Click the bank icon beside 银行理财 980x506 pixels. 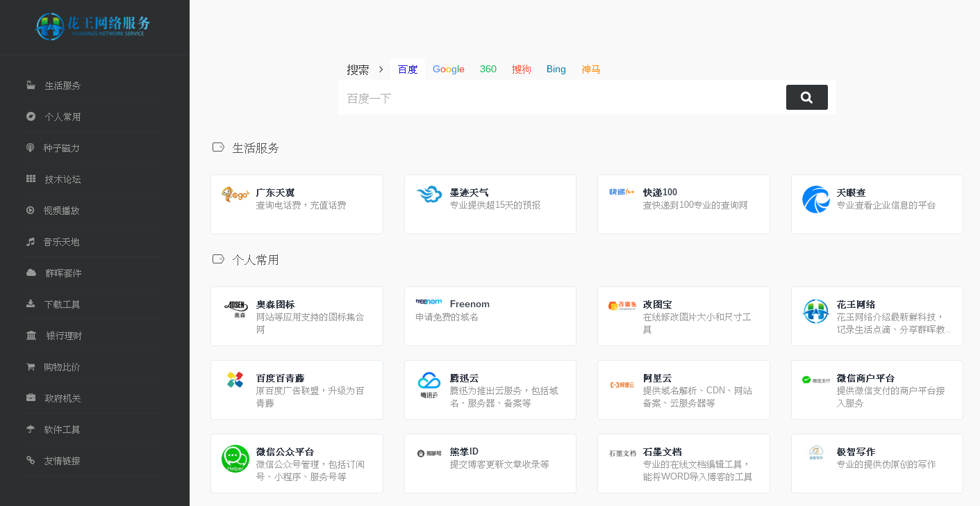click(x=31, y=336)
